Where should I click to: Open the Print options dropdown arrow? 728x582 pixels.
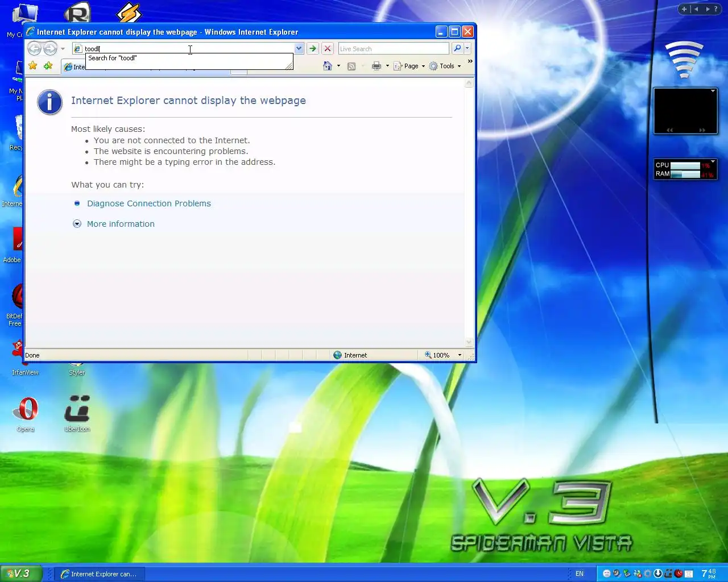pos(387,66)
